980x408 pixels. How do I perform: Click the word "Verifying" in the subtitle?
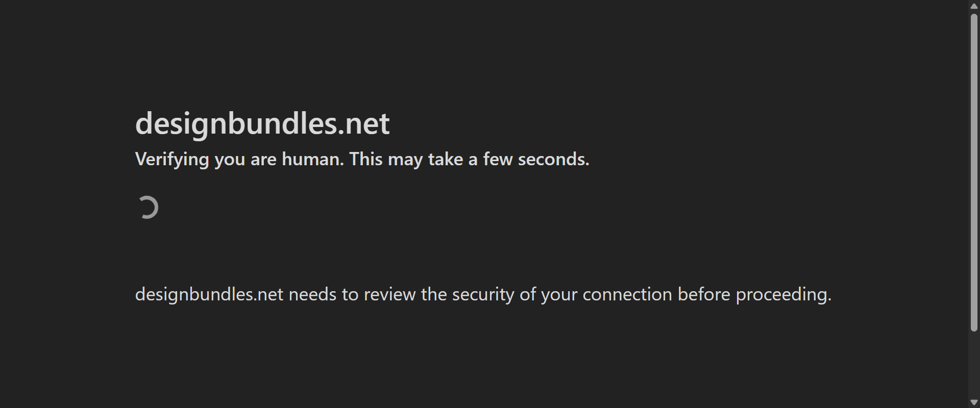tap(172, 160)
